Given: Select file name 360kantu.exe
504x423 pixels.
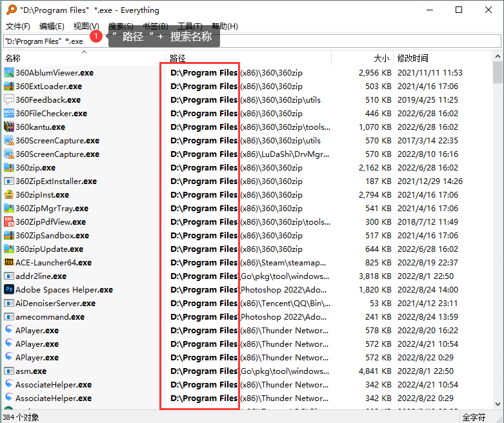Looking at the screenshot, I should point(41,127).
